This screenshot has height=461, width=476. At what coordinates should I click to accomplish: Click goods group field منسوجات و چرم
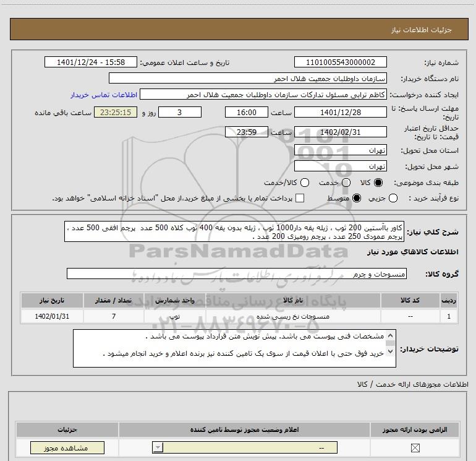click(237, 274)
